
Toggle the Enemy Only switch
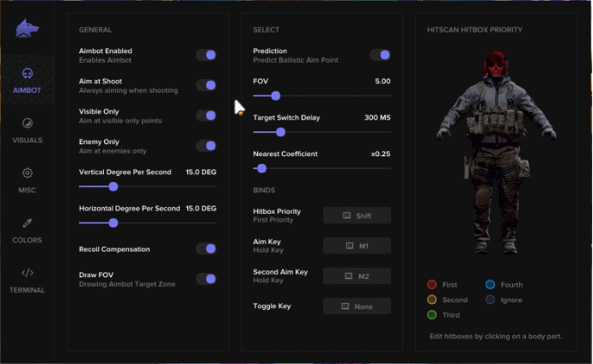pos(206,146)
